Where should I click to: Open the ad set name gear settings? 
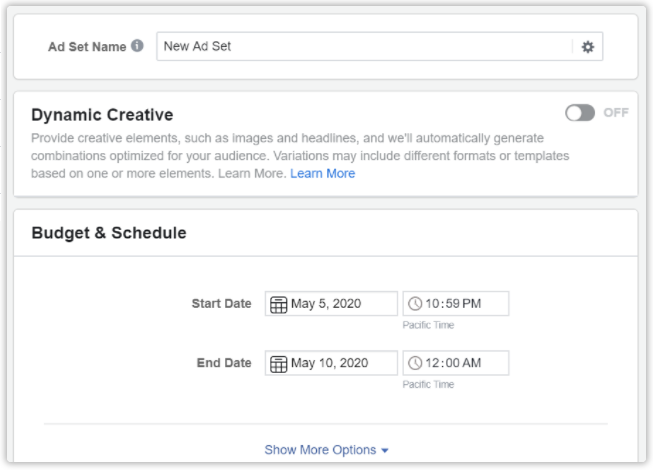click(x=588, y=47)
